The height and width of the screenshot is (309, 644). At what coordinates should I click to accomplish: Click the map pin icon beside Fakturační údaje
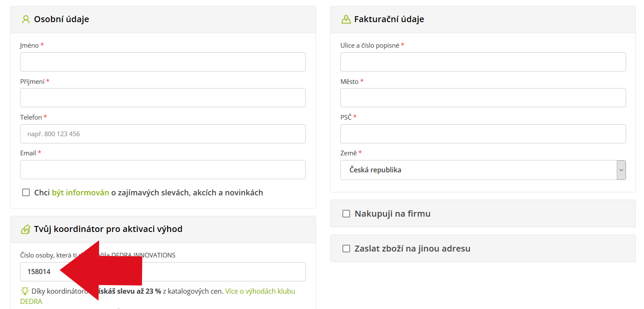click(x=346, y=19)
